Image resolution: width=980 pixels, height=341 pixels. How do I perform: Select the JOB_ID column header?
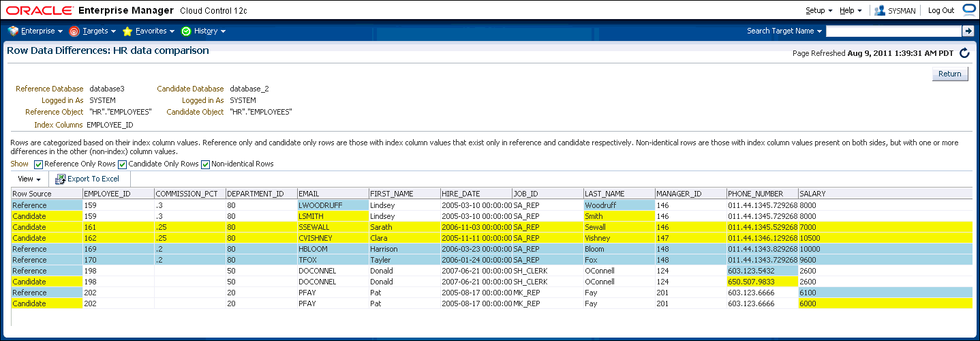click(548, 194)
